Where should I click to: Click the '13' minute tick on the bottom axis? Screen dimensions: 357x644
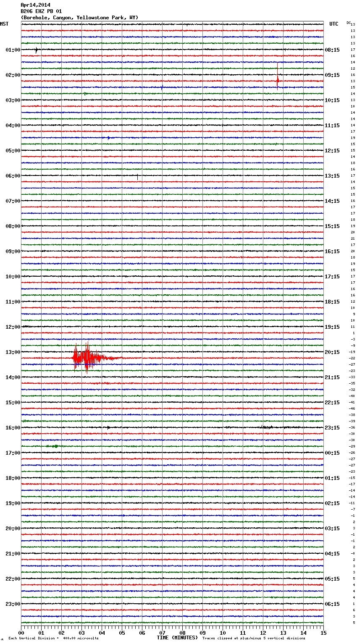coord(283,633)
